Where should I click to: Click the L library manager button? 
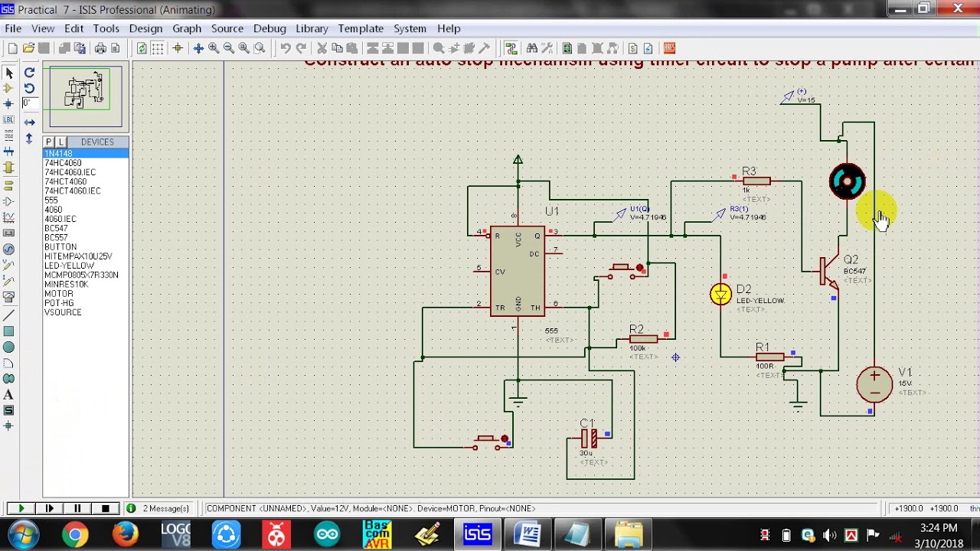pos(61,142)
